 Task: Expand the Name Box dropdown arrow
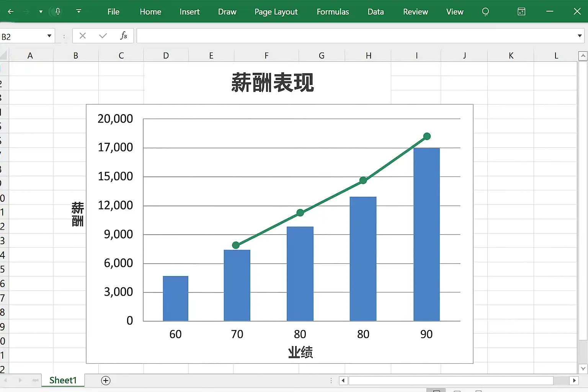pyautogui.click(x=49, y=36)
